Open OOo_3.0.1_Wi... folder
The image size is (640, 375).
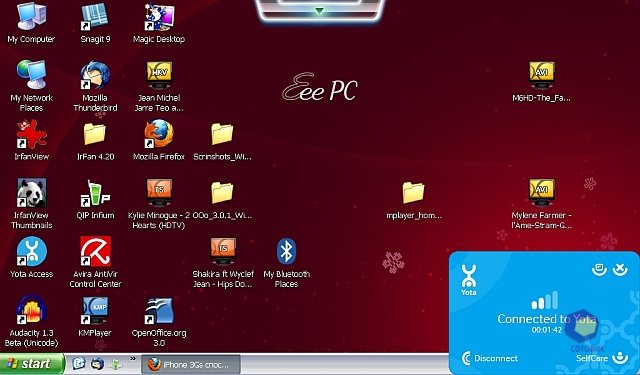222,199
